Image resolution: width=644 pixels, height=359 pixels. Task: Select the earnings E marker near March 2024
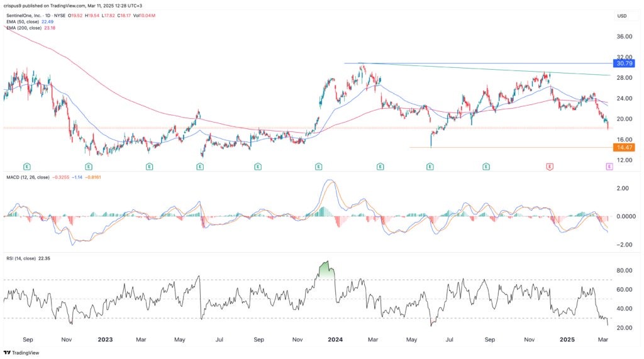pos(380,167)
